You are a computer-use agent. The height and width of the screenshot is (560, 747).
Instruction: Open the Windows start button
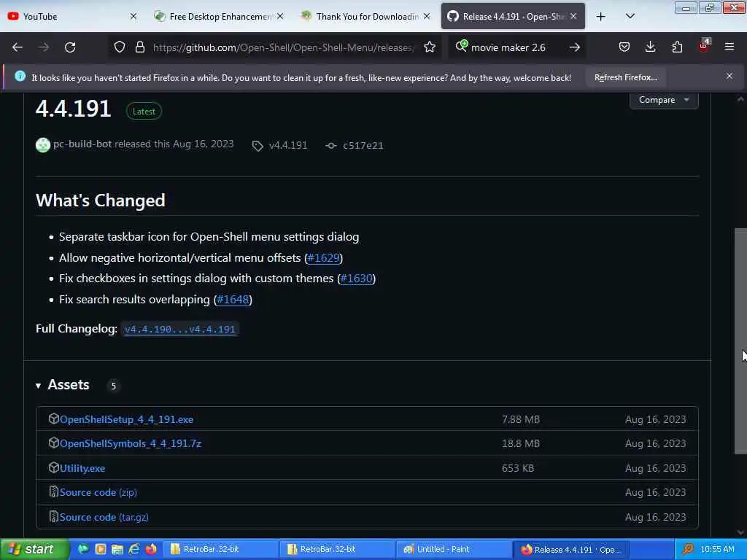(x=34, y=549)
